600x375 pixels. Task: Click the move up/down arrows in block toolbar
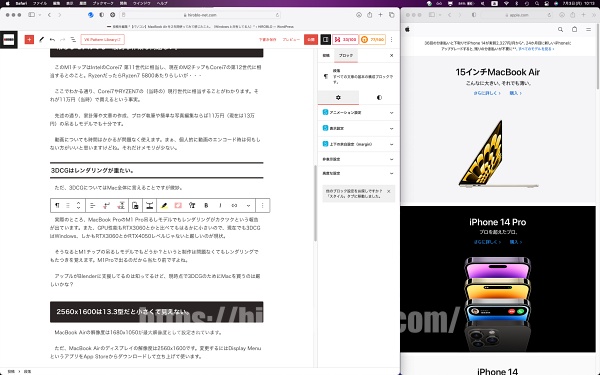[78, 205]
